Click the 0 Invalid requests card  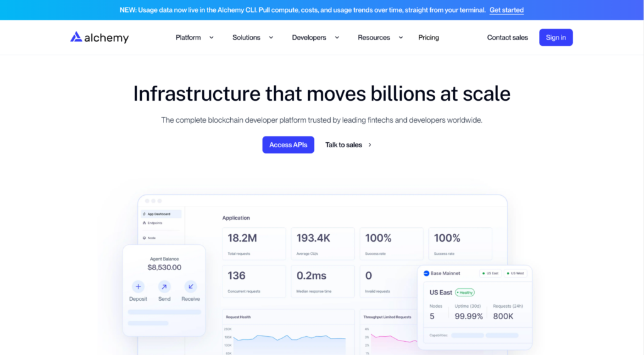389,281
